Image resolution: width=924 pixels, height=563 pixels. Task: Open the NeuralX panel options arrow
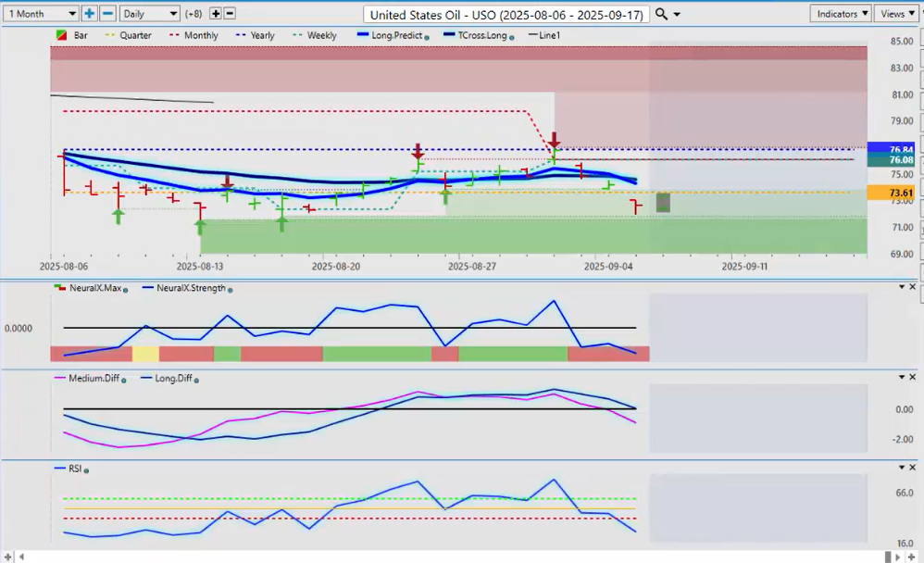[x=901, y=287]
